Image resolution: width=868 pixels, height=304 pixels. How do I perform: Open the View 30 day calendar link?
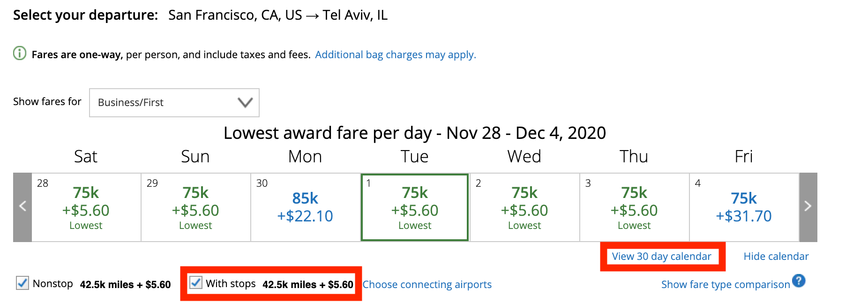661,256
